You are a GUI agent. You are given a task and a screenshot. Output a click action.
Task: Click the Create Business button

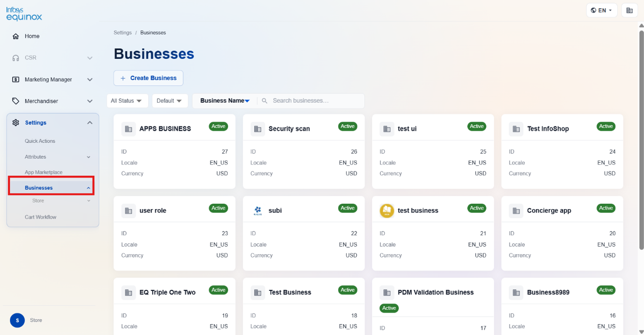148,78
